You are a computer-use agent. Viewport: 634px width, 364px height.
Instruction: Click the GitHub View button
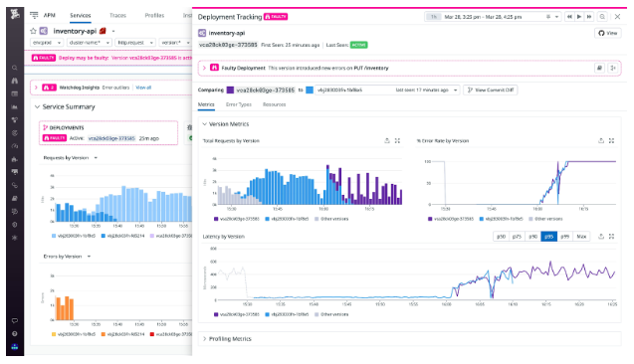[x=608, y=33]
